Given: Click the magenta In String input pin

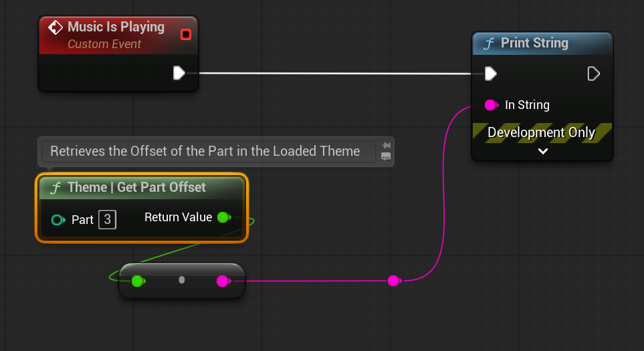Looking at the screenshot, I should pos(491,105).
